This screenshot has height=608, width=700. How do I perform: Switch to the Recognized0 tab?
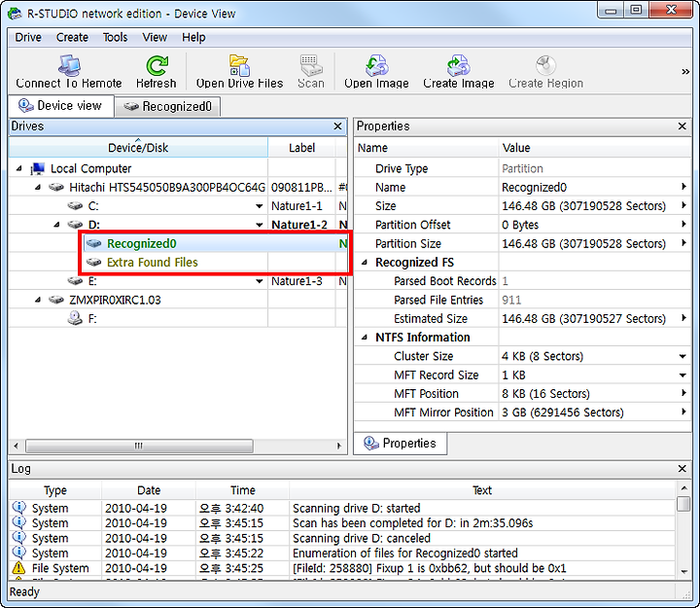(167, 107)
